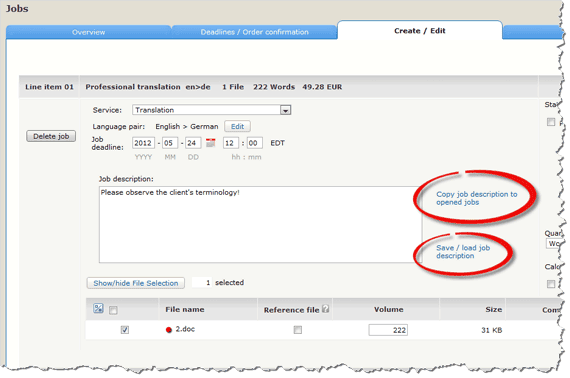Click Edit next to the language pair
Screen dimensions: 570x378
[x=237, y=126]
